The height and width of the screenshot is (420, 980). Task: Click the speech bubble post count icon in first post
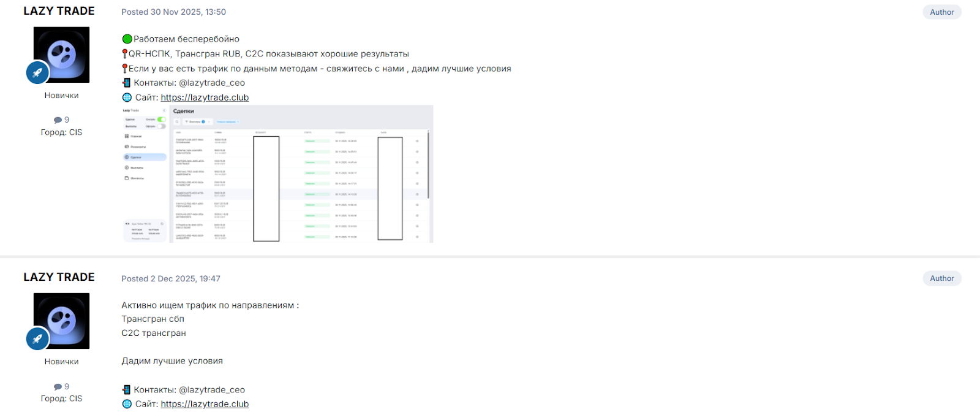[x=58, y=120]
